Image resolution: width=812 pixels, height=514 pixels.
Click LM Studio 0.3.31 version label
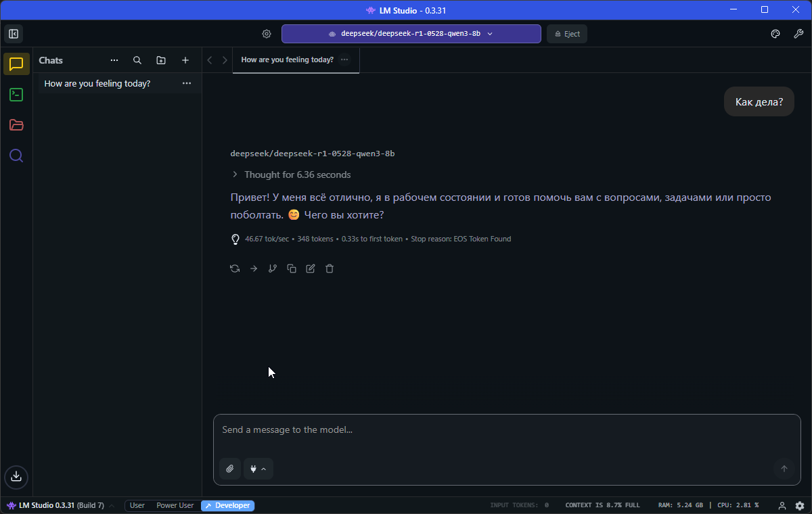point(55,505)
